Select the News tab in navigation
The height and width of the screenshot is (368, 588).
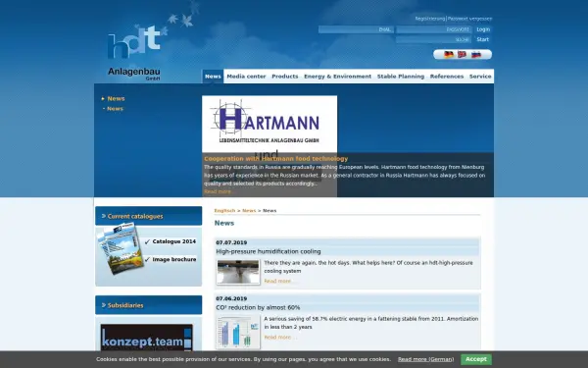pos(213,77)
